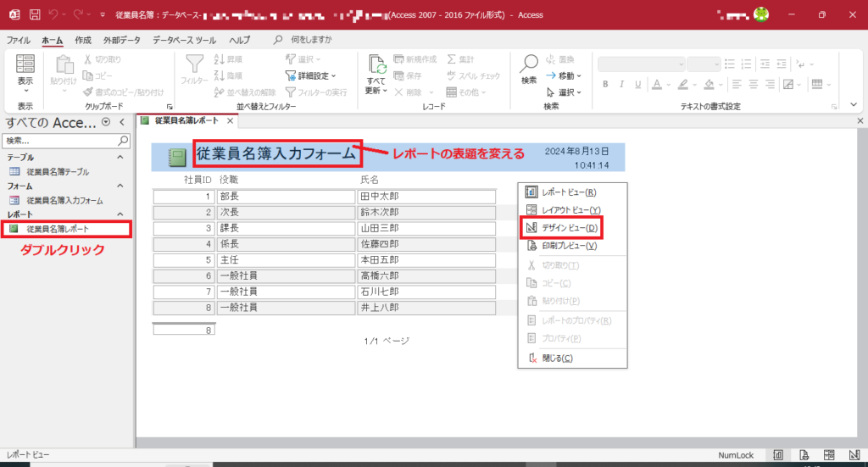Sort descending with 降順

228,75
